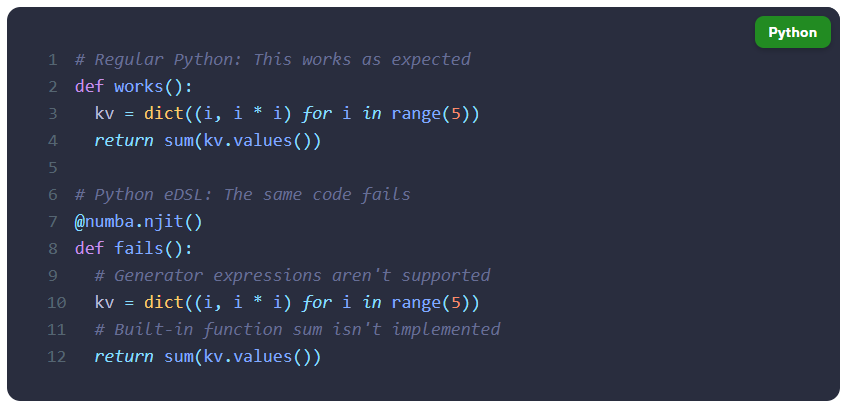Screen dimensions: 847x408
Task: Click line number 7 in the gutter
Action: coord(52,222)
